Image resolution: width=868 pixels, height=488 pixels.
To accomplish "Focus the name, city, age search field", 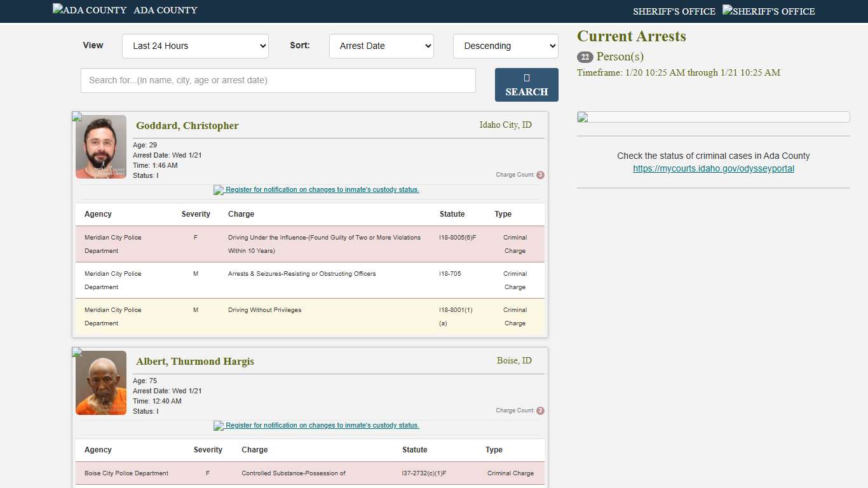I will [x=278, y=80].
